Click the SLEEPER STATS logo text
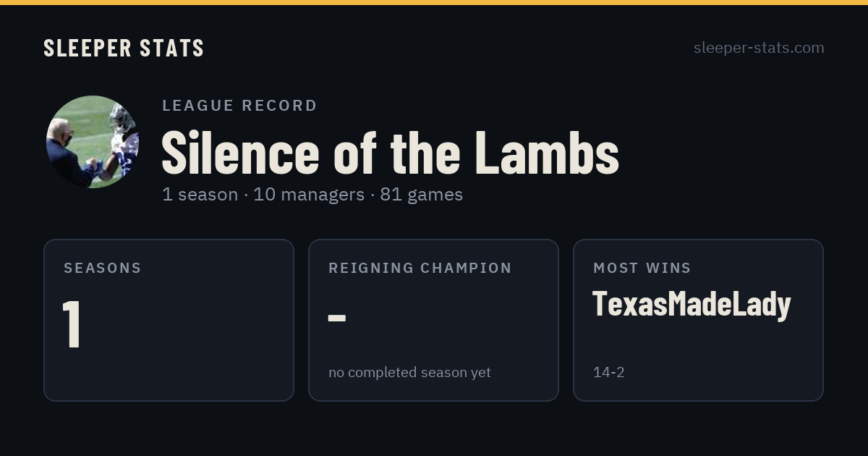Screen dimensions: 868x456 tap(124, 48)
